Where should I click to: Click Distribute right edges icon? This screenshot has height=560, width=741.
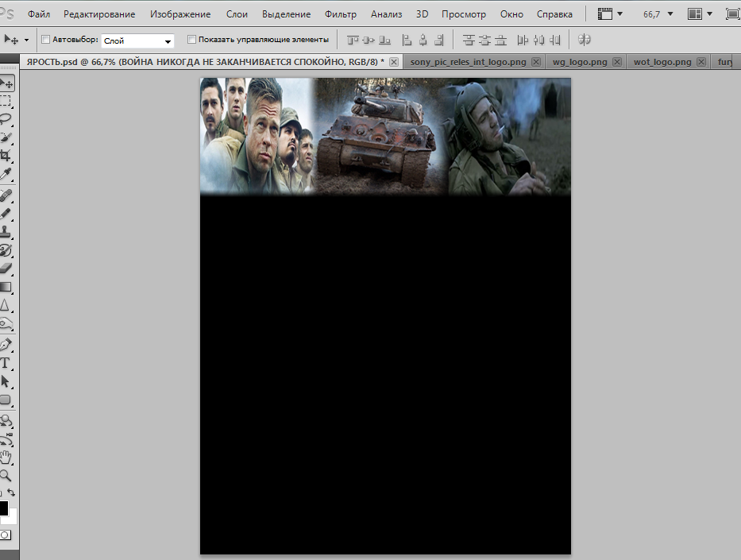(555, 41)
